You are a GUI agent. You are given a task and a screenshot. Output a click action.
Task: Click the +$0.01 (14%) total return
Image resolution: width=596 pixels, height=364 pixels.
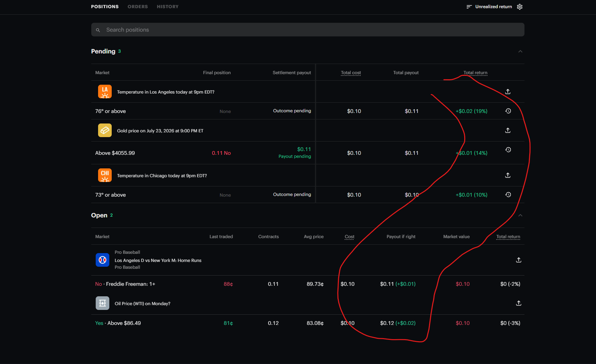point(471,153)
